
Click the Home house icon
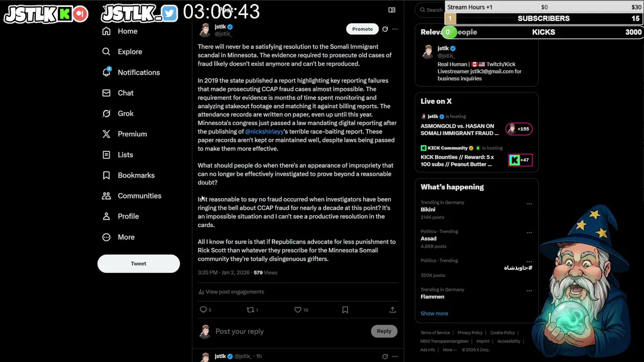click(x=106, y=31)
